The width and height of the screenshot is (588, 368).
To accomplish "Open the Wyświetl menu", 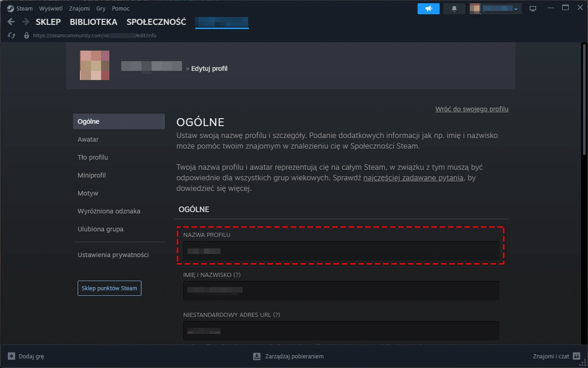I will 51,9.
